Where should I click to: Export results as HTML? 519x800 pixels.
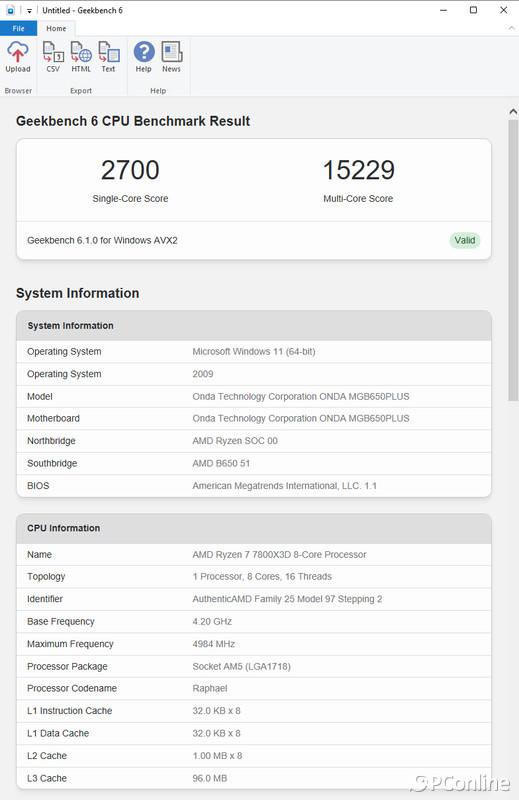[x=81, y=57]
